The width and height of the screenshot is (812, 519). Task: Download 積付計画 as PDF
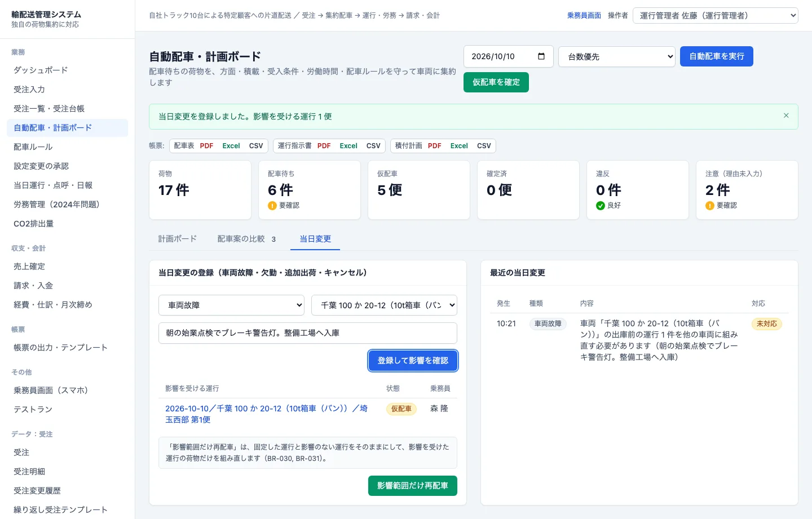click(x=434, y=146)
